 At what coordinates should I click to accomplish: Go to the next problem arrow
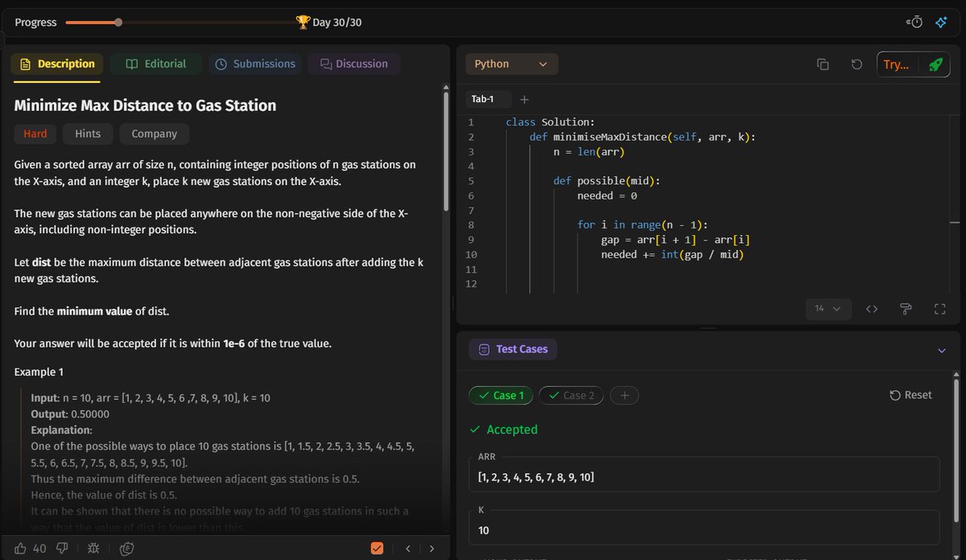click(x=431, y=549)
